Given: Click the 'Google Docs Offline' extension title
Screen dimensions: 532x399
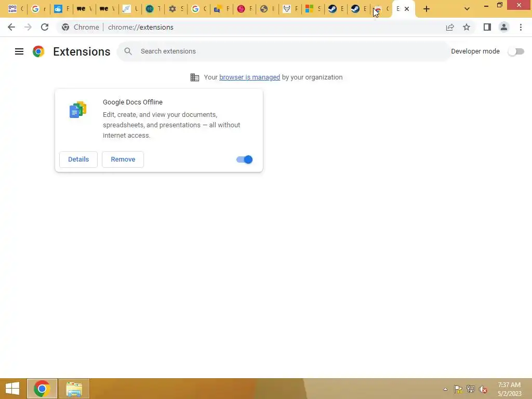Looking at the screenshot, I should coord(132,102).
